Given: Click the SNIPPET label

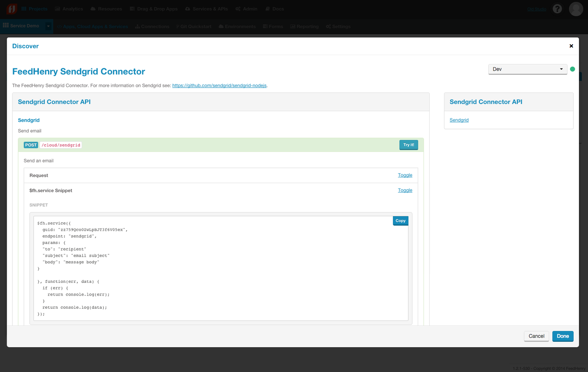Looking at the screenshot, I should click(38, 205).
